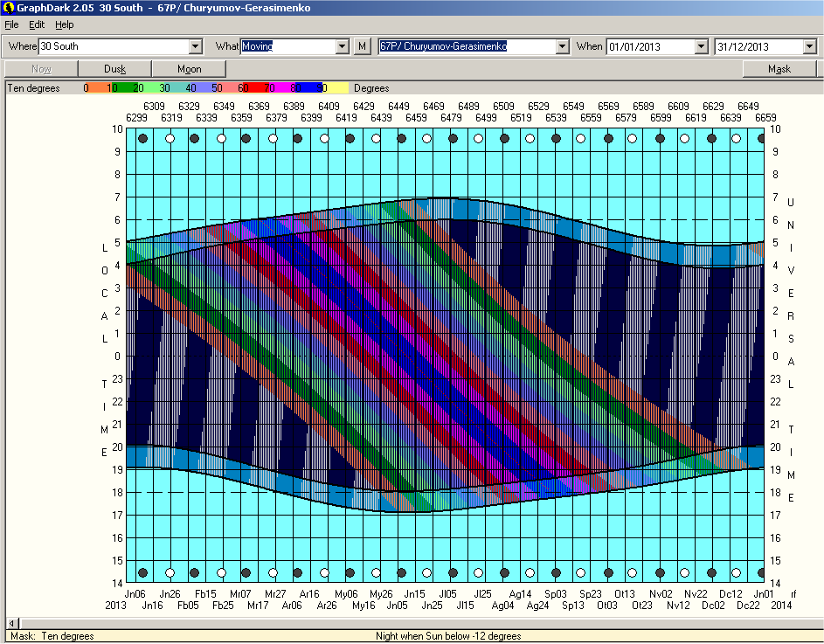The image size is (824, 644).
Task: Click the M button beside the What field
Action: coord(363,46)
